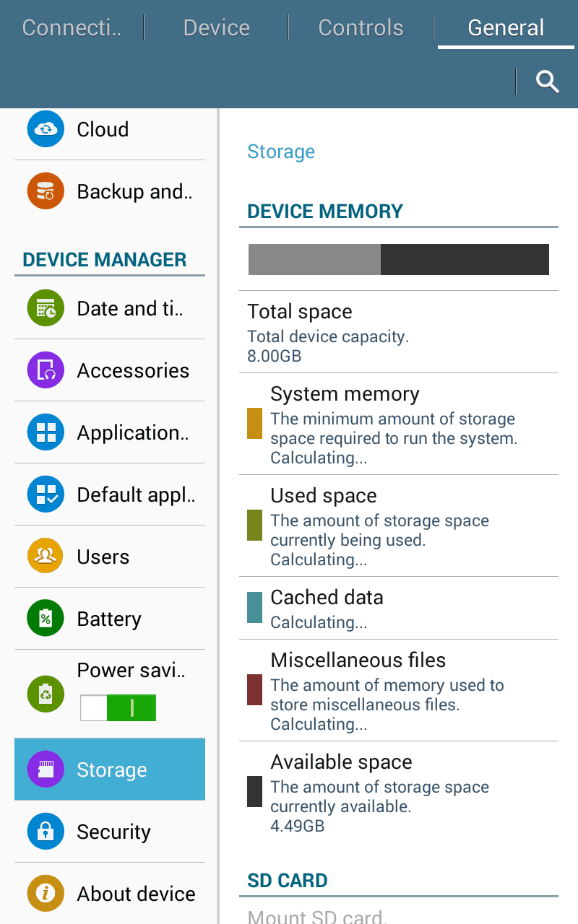Select the Accessories headphone icon
This screenshot has height=924, width=578.
click(x=46, y=370)
